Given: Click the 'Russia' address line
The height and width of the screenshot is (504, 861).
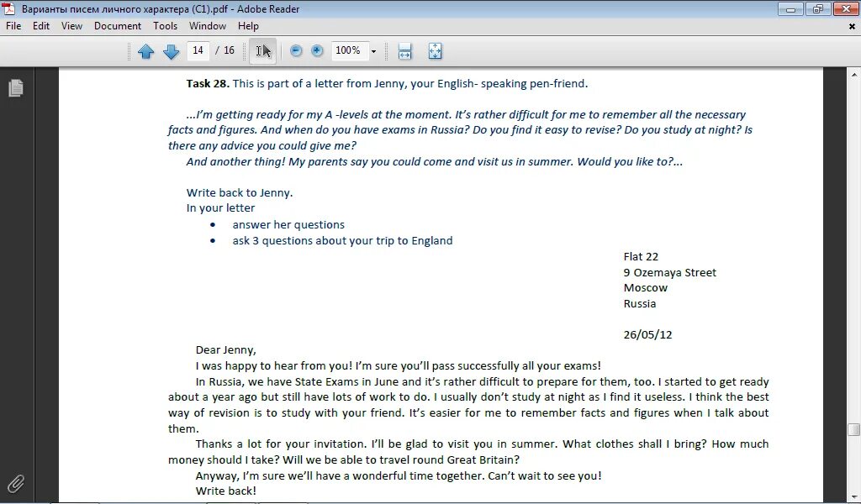Looking at the screenshot, I should click(640, 303).
